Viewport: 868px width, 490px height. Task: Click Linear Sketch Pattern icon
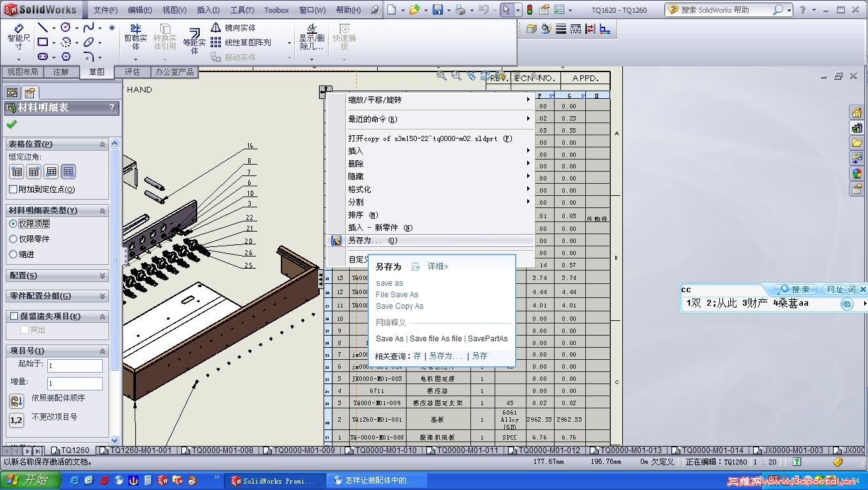(x=216, y=42)
